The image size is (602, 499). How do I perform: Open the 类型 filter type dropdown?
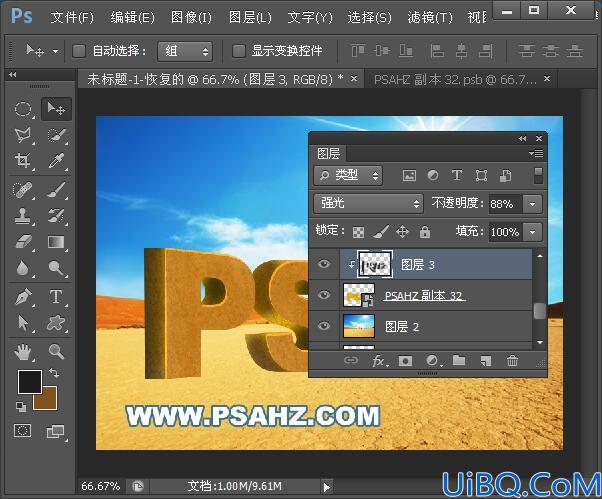pos(348,176)
